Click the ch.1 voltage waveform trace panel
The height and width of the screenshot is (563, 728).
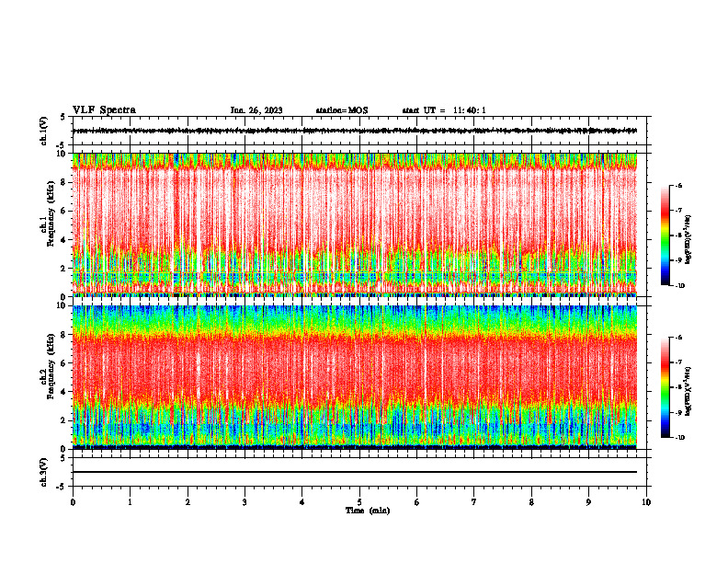coord(360,131)
